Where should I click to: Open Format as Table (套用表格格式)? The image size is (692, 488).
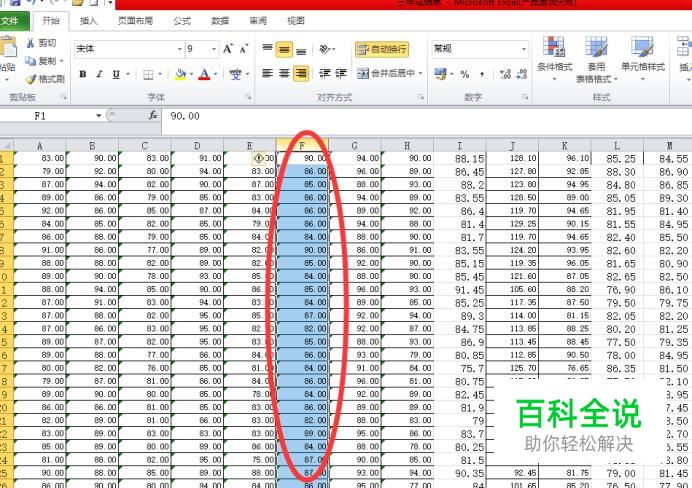pos(596,60)
